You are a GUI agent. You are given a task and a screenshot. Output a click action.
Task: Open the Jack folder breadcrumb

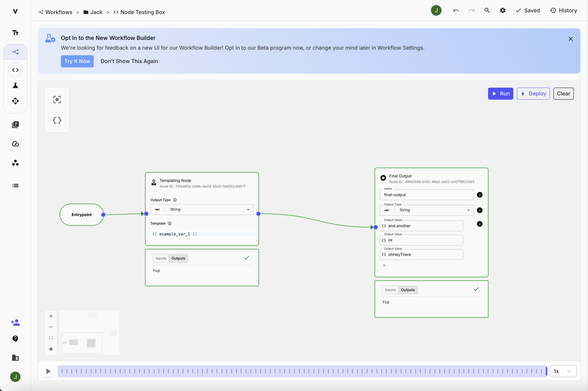click(96, 12)
